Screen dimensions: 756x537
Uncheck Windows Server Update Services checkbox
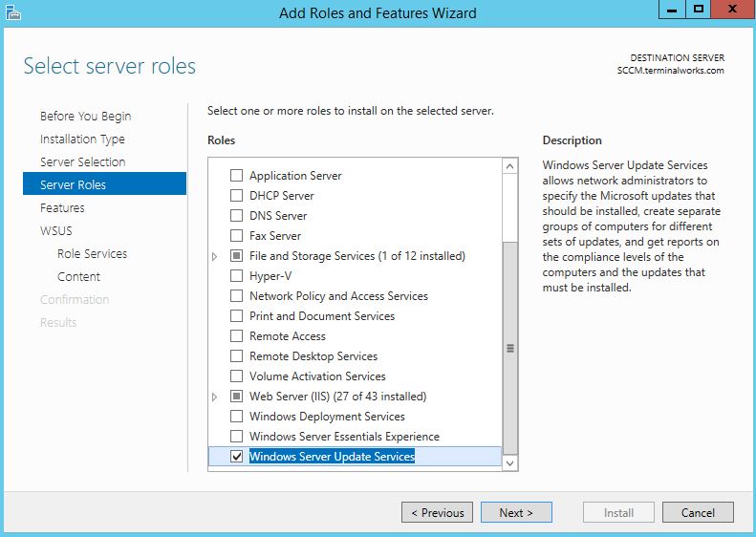236,457
